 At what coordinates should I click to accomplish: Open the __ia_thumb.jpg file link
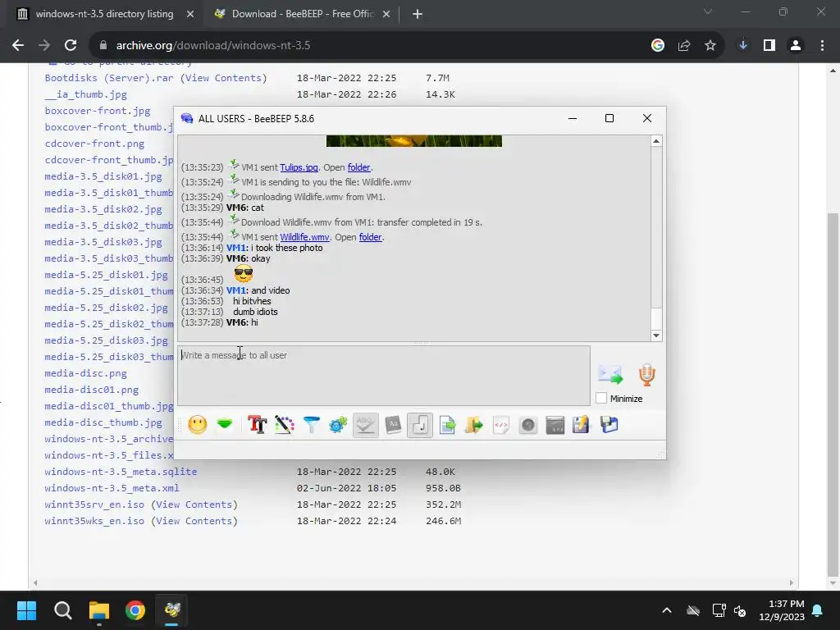[x=85, y=95]
